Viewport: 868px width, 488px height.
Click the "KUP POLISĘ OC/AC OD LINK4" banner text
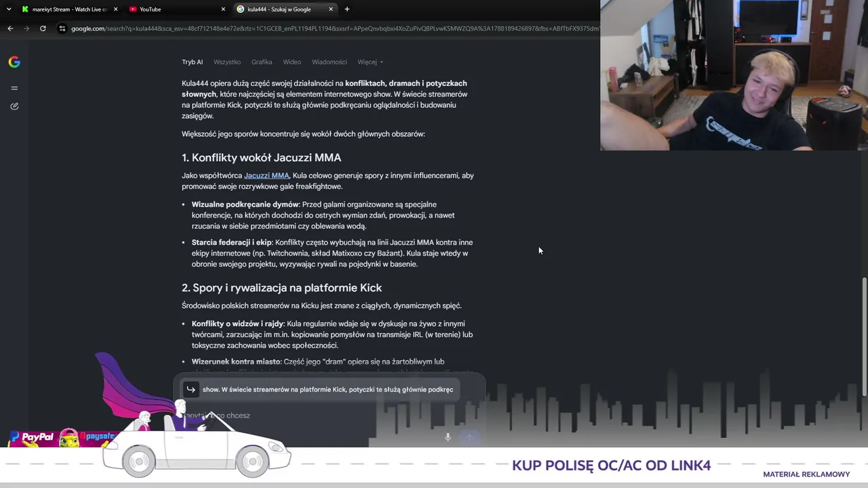point(612,466)
